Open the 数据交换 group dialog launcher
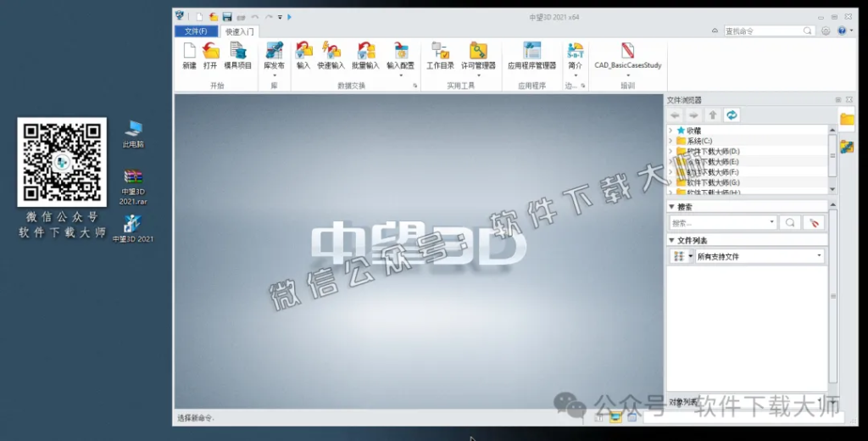Image resolution: width=868 pixels, height=441 pixels. [x=415, y=86]
